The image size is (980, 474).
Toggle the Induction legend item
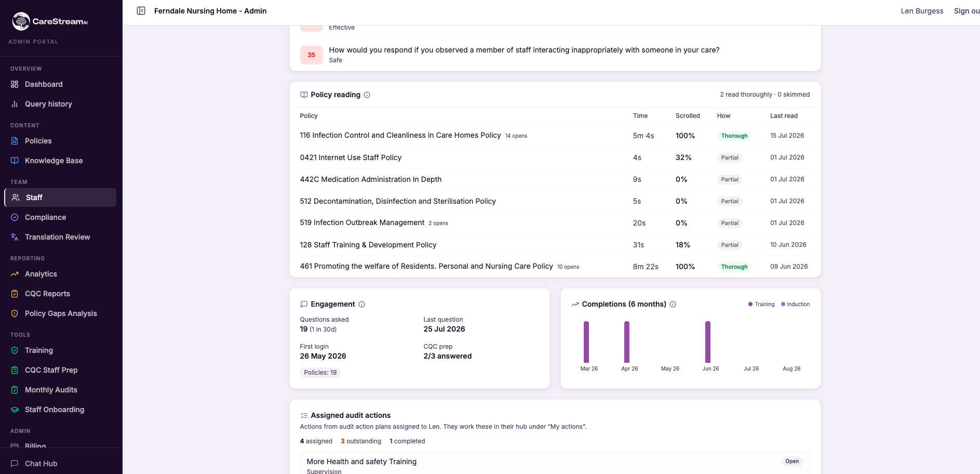point(796,305)
